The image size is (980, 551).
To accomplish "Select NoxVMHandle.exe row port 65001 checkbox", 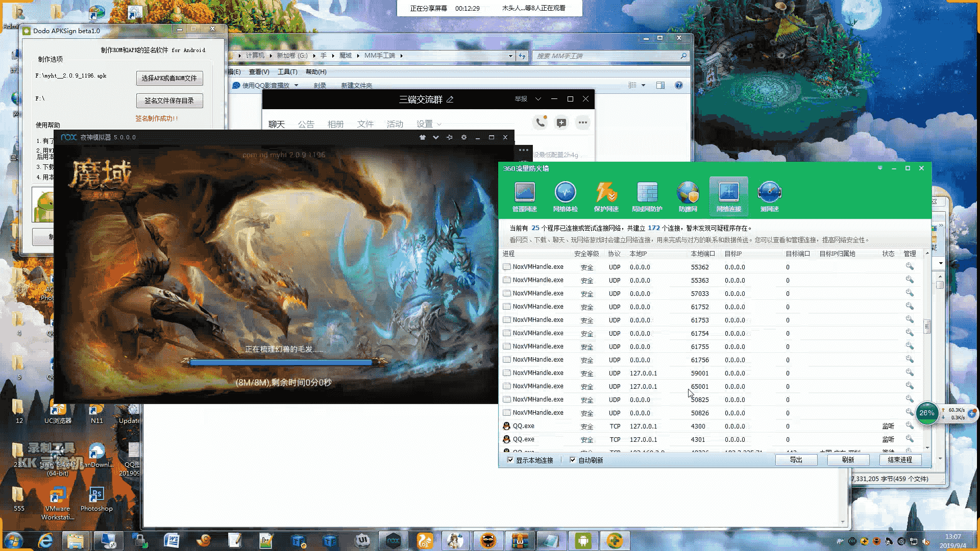I will click(506, 386).
